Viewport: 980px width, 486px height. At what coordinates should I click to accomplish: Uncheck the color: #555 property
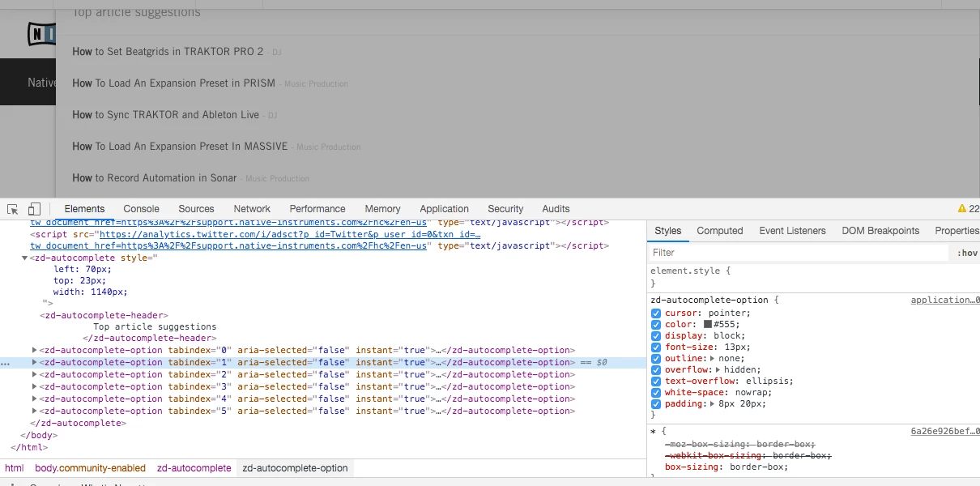pos(656,324)
